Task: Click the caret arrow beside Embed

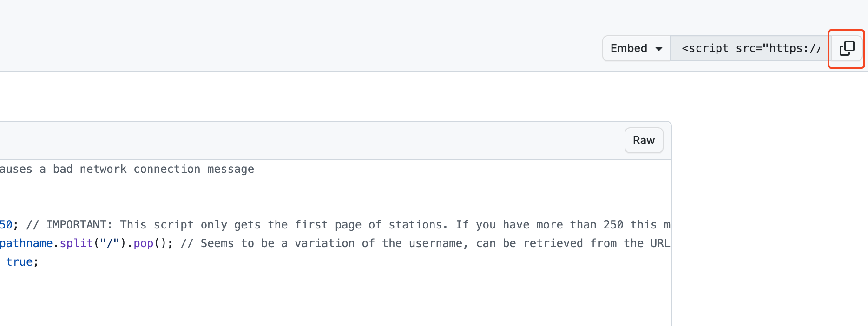Action: (659, 49)
